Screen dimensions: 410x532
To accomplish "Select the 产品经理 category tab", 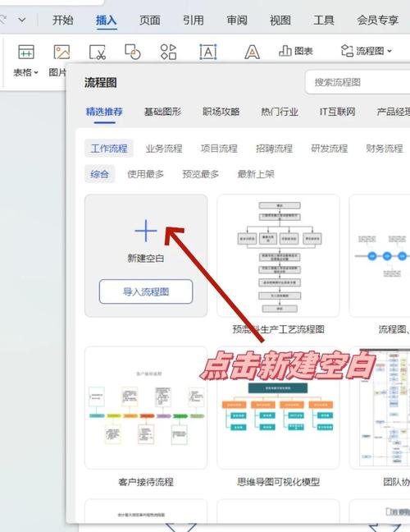I will click(x=394, y=112).
